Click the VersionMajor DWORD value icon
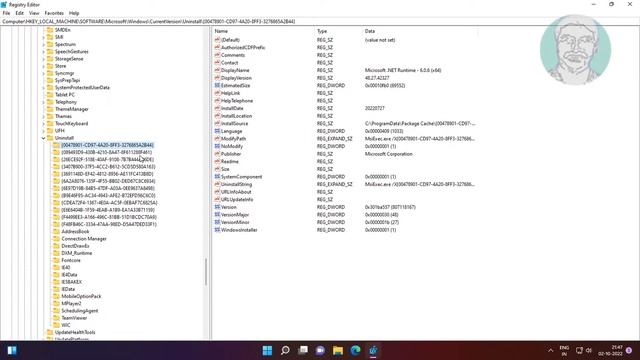 (217, 215)
